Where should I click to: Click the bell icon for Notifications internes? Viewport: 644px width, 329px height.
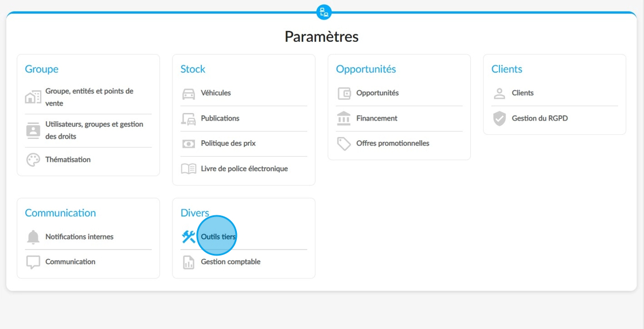[x=33, y=237]
